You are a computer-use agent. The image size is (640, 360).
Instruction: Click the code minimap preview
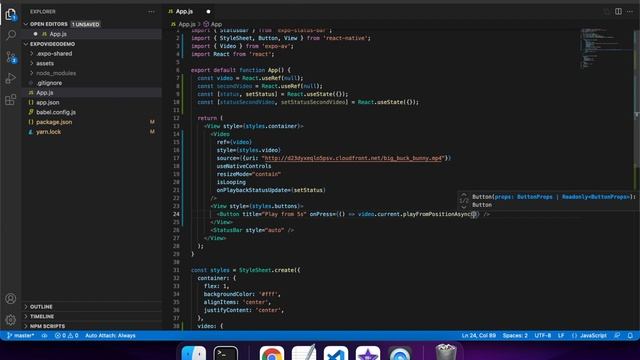pos(606,48)
